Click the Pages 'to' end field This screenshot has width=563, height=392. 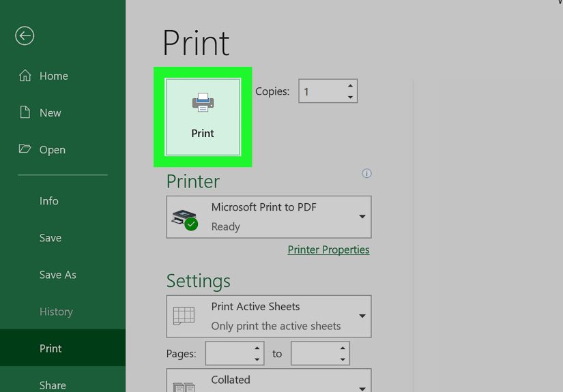315,353
